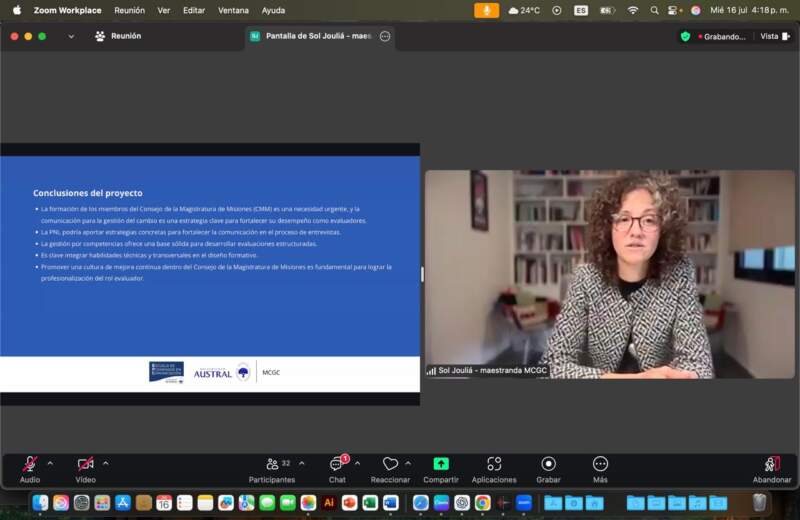This screenshot has width=800, height=520.
Task: Click the Grabando recording indicator
Action: [x=722, y=37]
